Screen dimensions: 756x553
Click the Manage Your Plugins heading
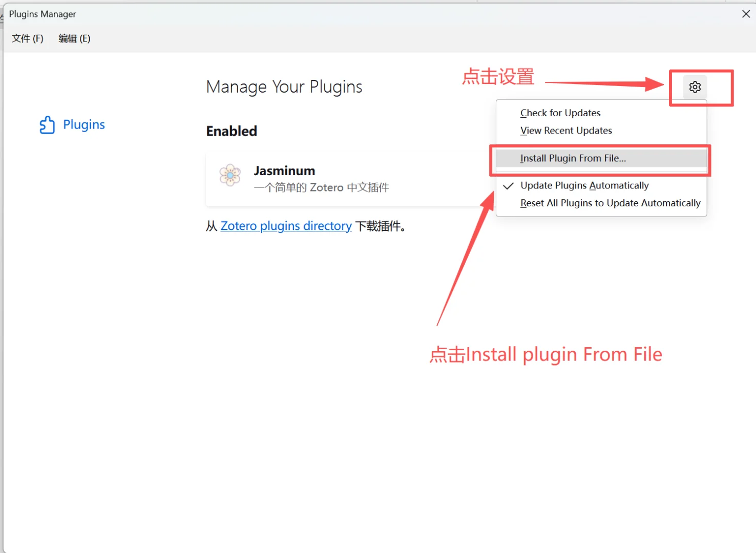[x=284, y=87]
